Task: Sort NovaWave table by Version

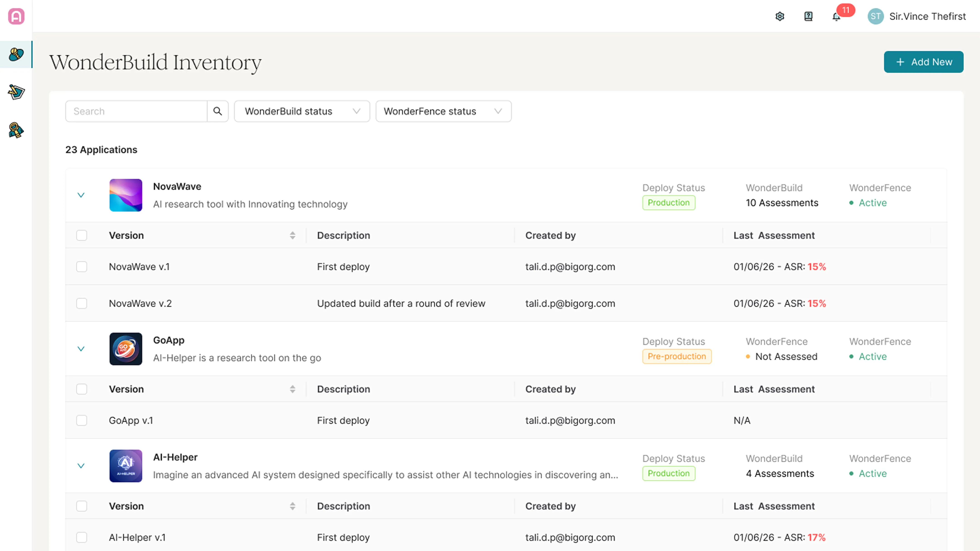Action: (293, 235)
